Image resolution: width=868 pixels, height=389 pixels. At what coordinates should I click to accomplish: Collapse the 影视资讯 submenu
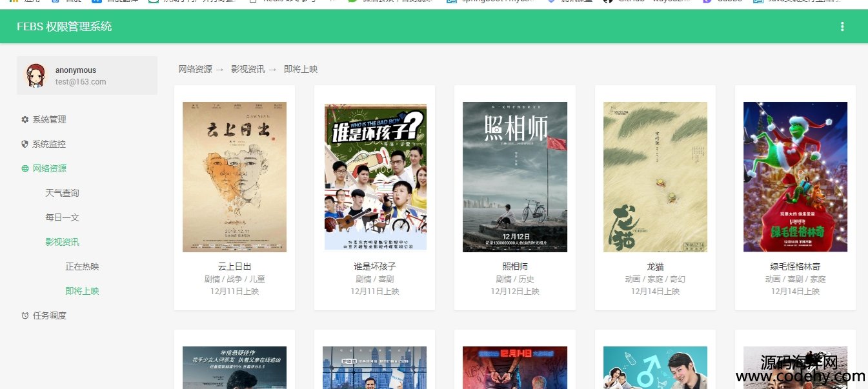[62, 242]
